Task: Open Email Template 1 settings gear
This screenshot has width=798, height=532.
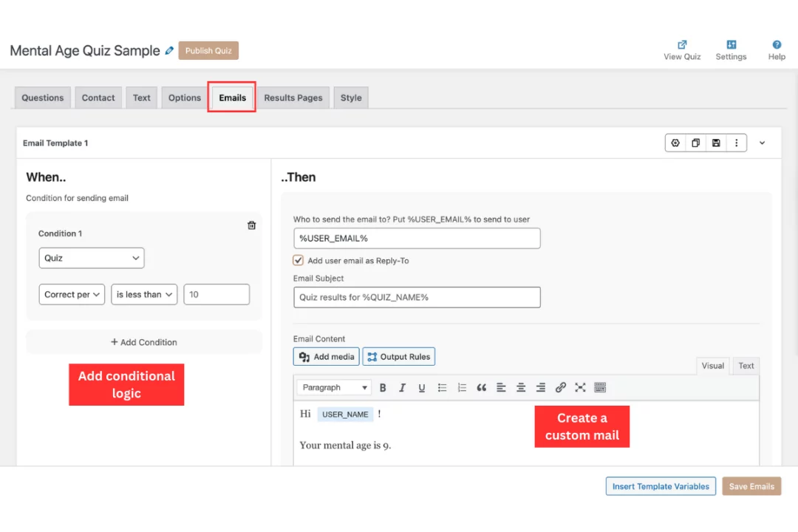Action: pyautogui.click(x=675, y=143)
